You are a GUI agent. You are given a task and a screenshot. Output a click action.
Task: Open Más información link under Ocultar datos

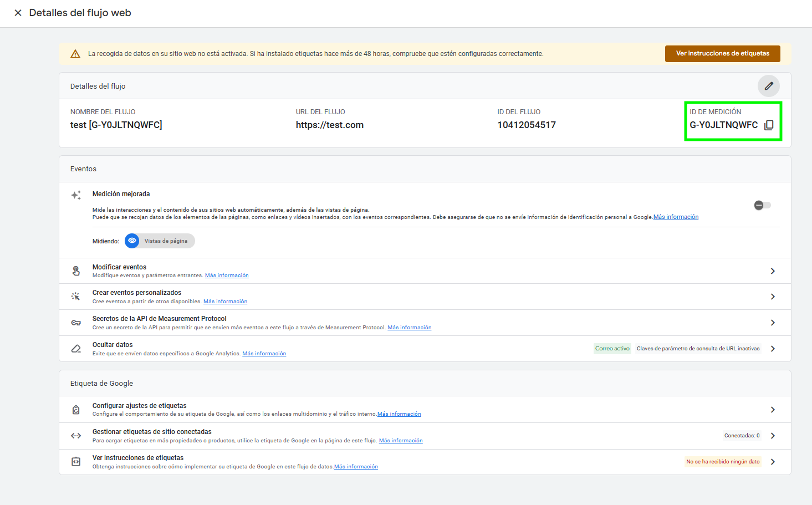[x=264, y=354]
